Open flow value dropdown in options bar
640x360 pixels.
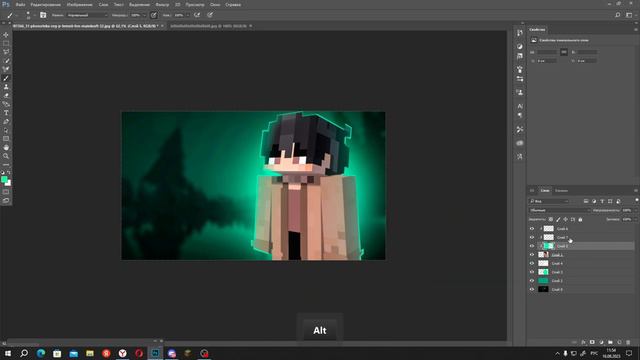point(187,15)
